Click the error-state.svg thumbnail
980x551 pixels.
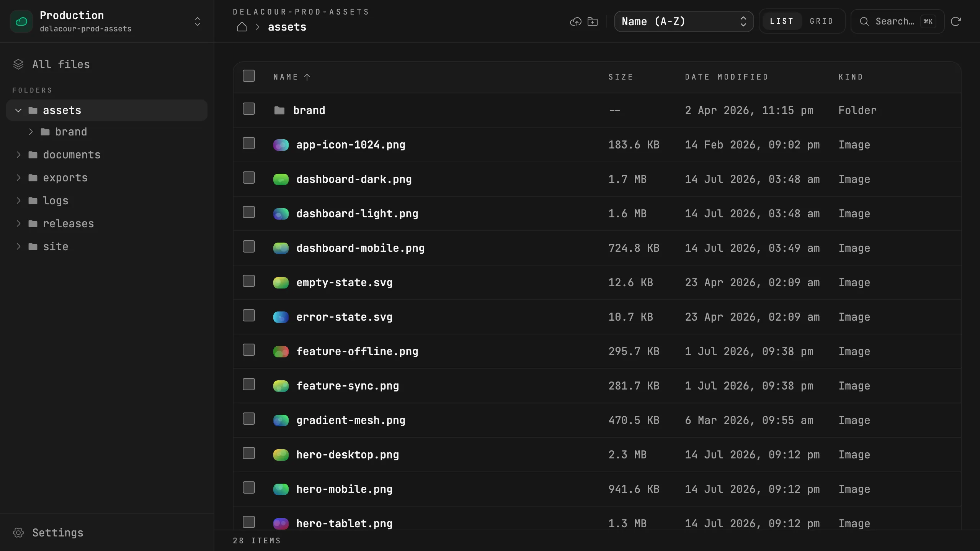281,317
